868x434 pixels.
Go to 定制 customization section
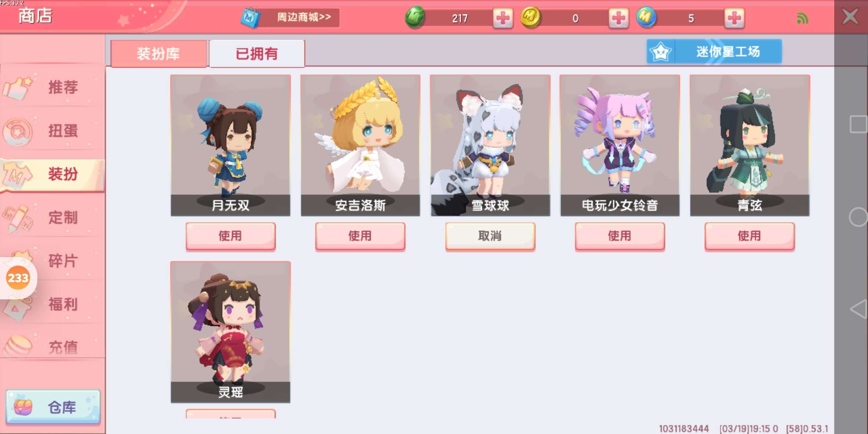[x=52, y=217]
